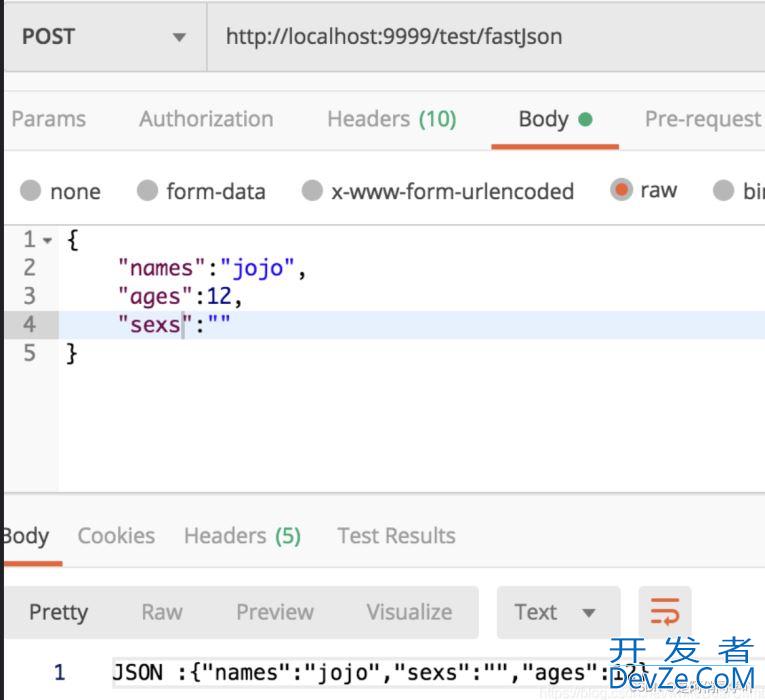The width and height of the screenshot is (765, 700).
Task: Click the JSON response text line
Action: [x=381, y=673]
